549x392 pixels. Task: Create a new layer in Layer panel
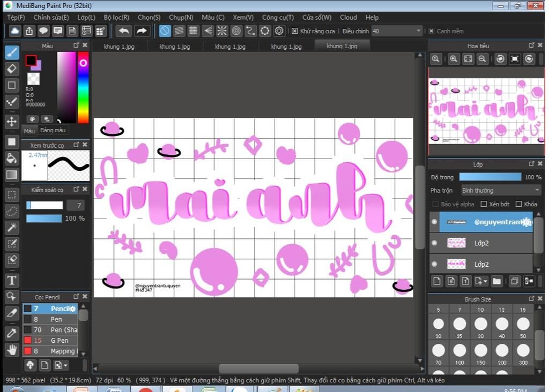point(437,281)
